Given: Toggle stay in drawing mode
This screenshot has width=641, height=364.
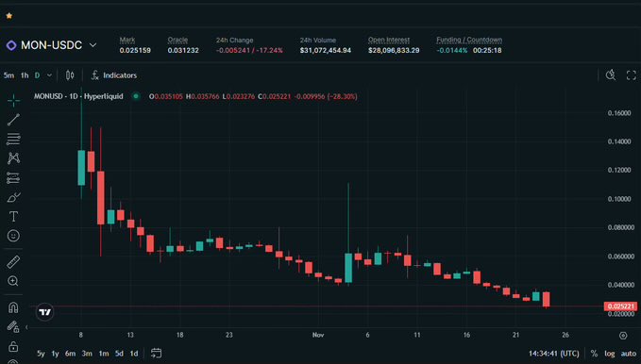Looking at the screenshot, I should tap(13, 326).
